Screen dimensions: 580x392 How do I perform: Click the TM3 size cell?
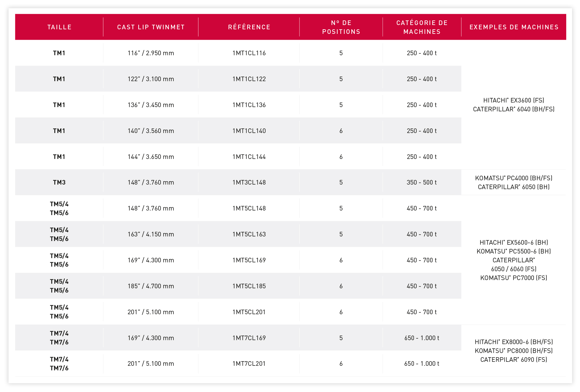tap(59, 182)
